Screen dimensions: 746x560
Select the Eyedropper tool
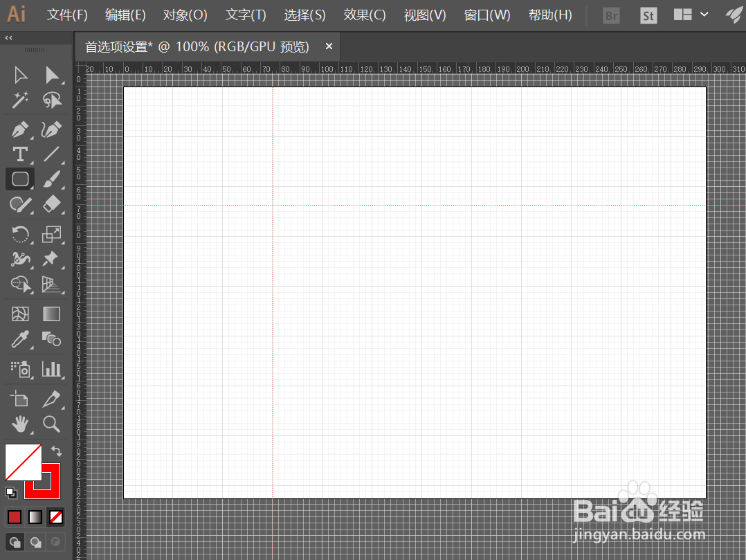point(20,339)
